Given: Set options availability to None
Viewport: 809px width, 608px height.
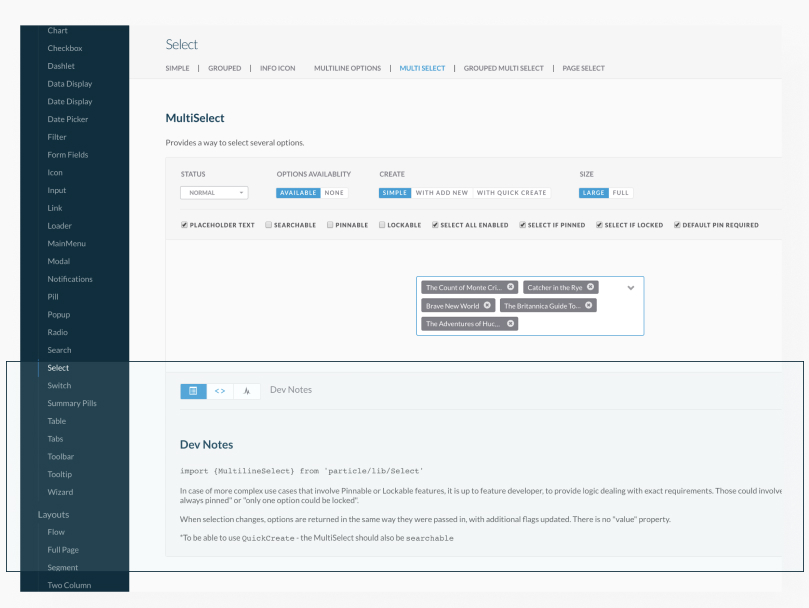Looking at the screenshot, I should pos(334,193).
